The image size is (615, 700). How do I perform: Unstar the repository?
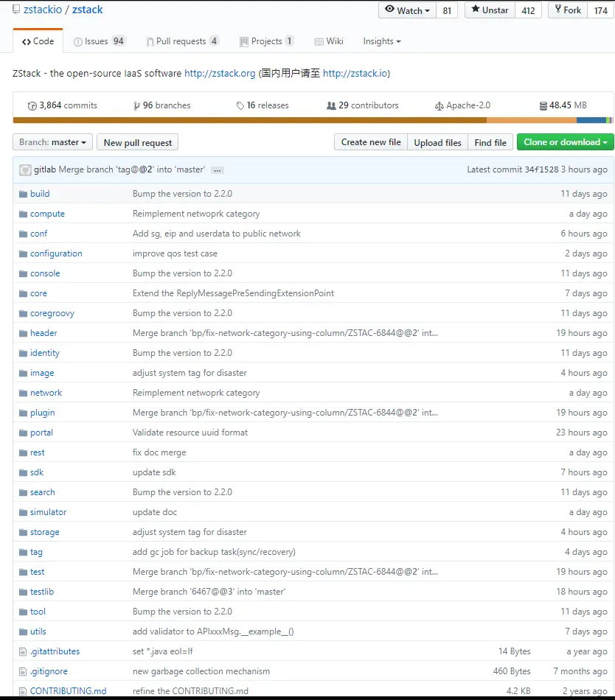[490, 10]
